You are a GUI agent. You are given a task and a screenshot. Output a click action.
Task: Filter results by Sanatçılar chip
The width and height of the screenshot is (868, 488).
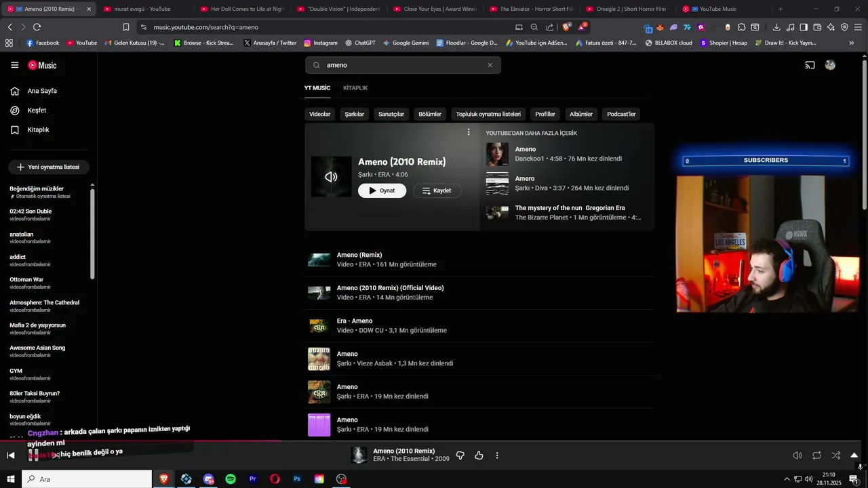391,114
